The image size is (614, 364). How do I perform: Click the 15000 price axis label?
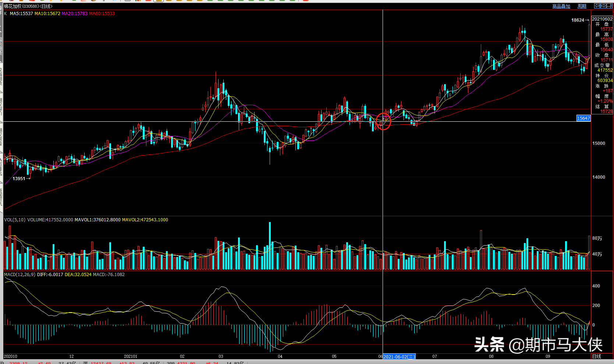(599, 143)
